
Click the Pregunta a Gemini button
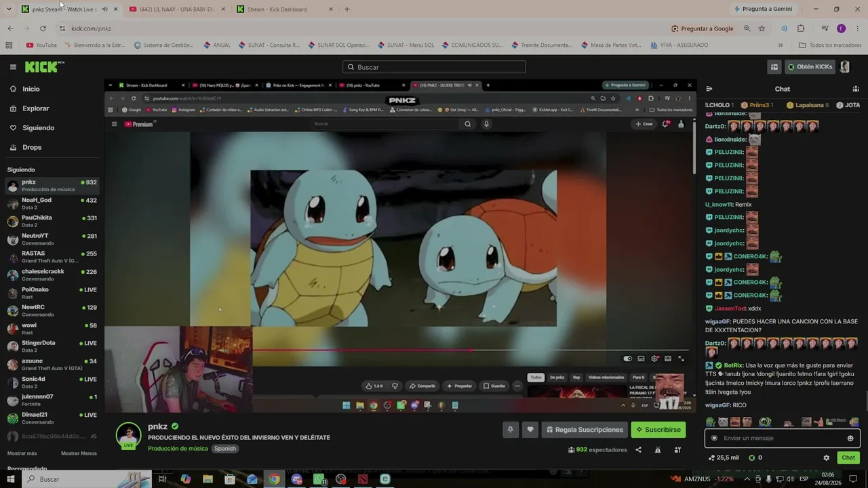tap(762, 9)
